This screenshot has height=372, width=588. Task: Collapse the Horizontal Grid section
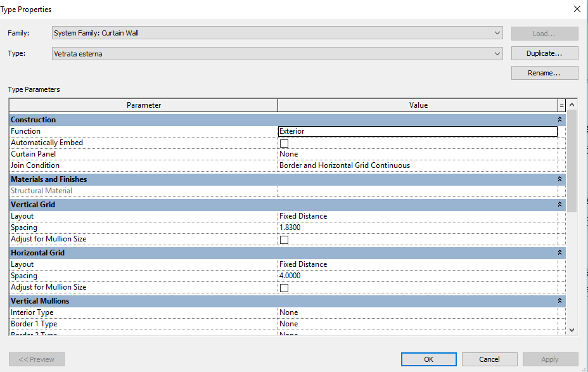coord(559,253)
